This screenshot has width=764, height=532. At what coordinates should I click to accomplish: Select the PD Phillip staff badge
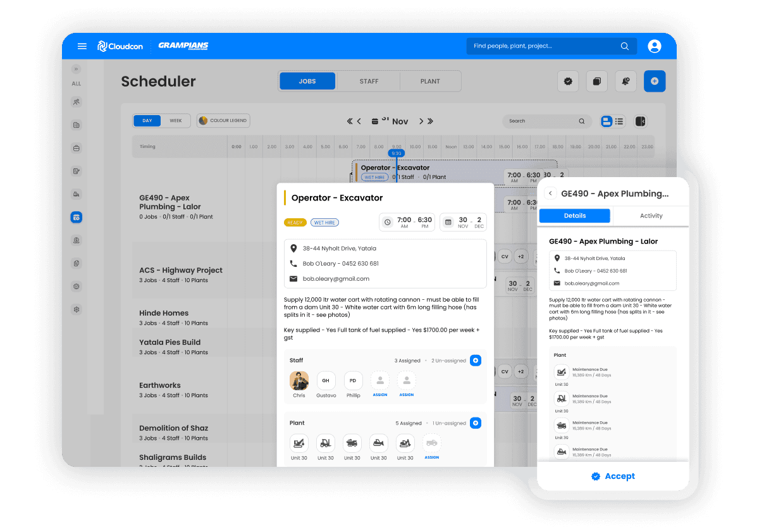click(353, 380)
